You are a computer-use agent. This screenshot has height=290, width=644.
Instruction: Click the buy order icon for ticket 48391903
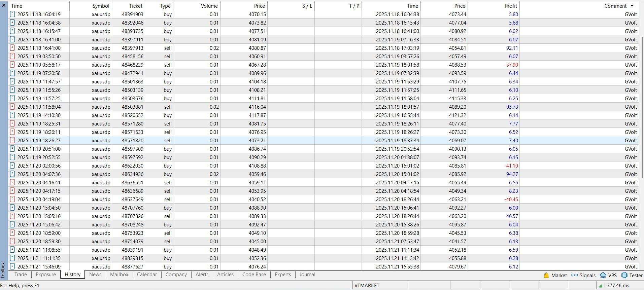pos(12,14)
